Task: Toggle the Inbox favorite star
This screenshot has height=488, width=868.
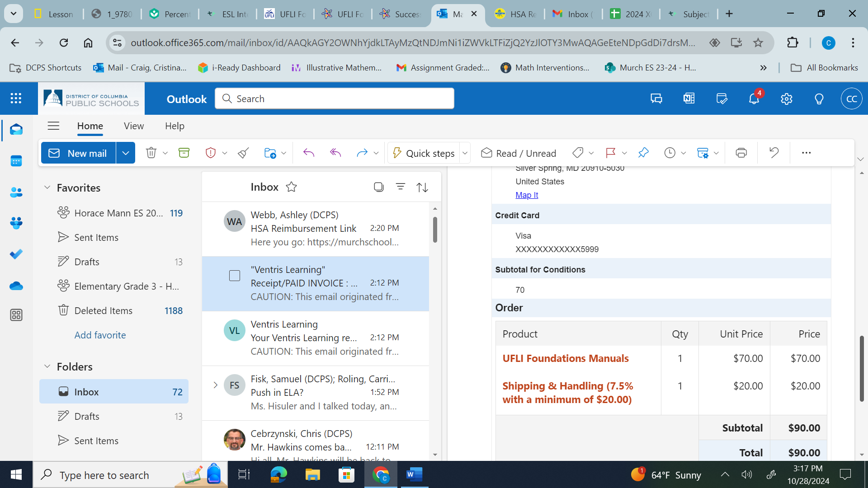Action: (292, 187)
